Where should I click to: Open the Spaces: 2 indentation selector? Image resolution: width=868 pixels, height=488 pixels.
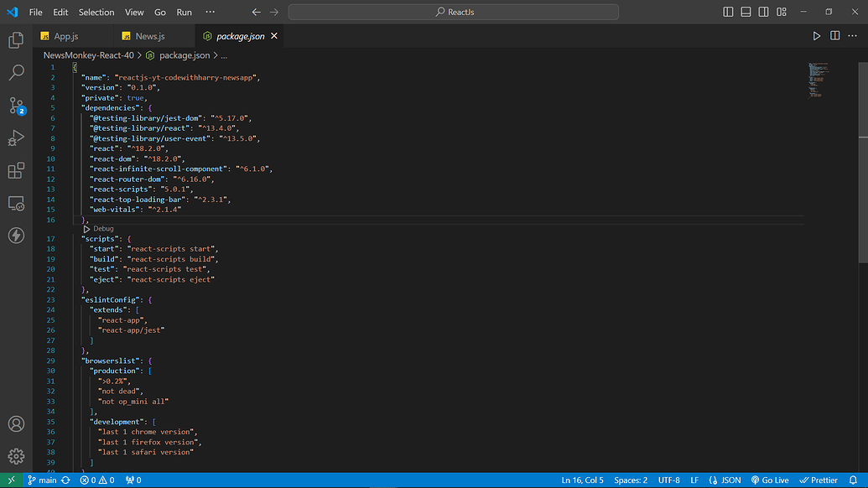[631, 480]
